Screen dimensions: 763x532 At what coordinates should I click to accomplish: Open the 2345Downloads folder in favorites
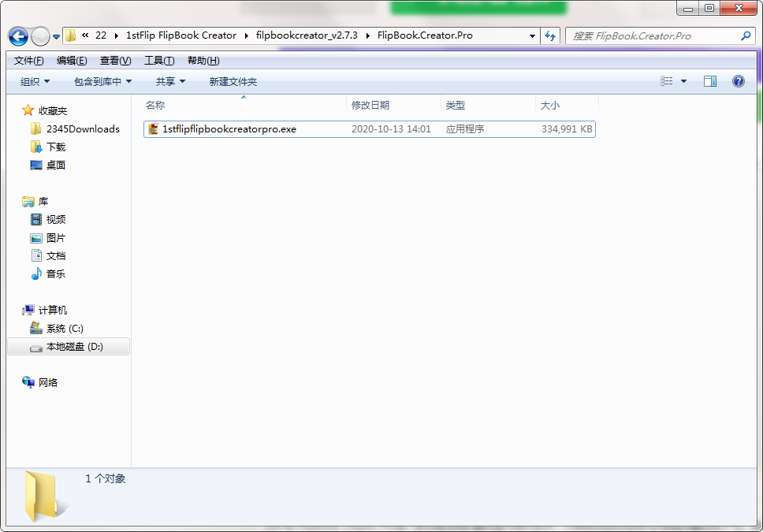75,128
